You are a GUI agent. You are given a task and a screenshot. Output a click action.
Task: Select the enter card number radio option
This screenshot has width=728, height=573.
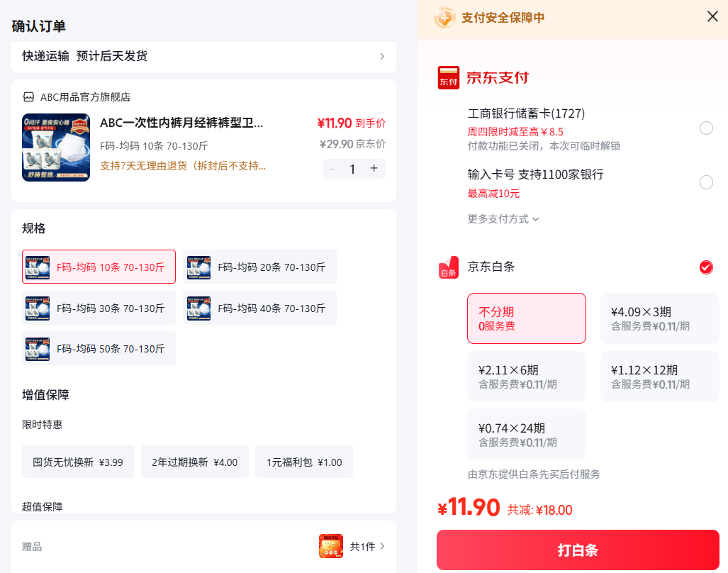pyautogui.click(x=706, y=182)
